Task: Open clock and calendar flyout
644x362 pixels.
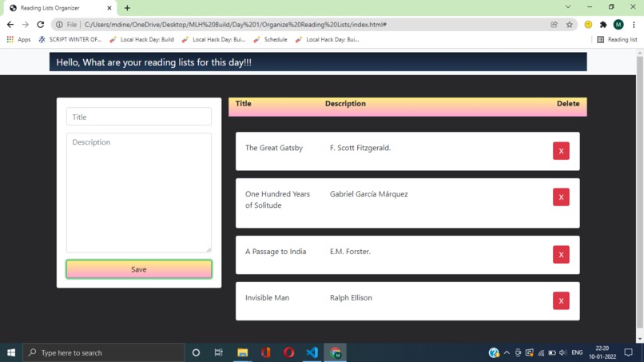Action: pyautogui.click(x=602, y=352)
